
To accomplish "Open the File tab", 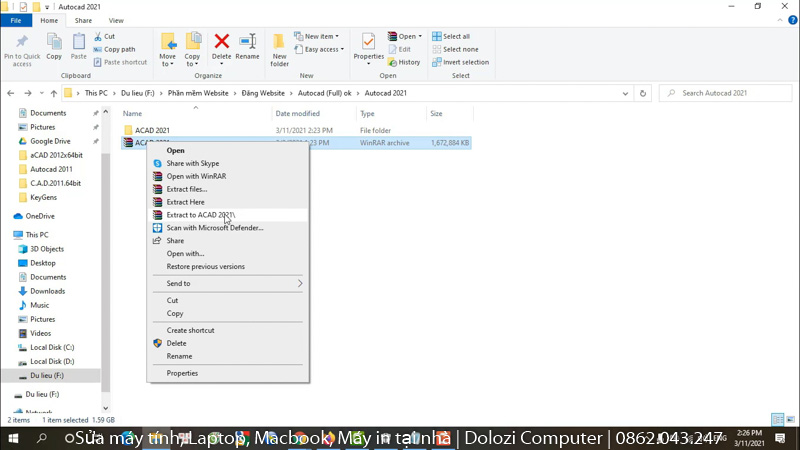I will (x=16, y=20).
